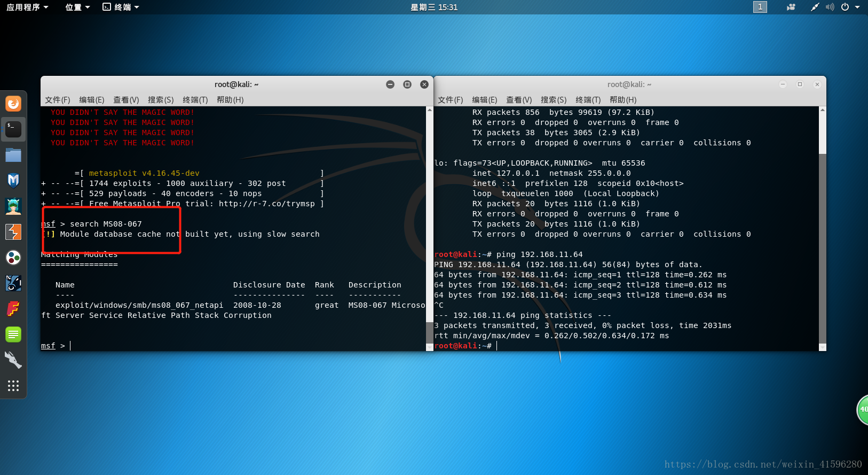Screen dimensions: 868x475
Task: Click the 'ping 192.168.11.64' command text
Action: pyautogui.click(x=540, y=254)
